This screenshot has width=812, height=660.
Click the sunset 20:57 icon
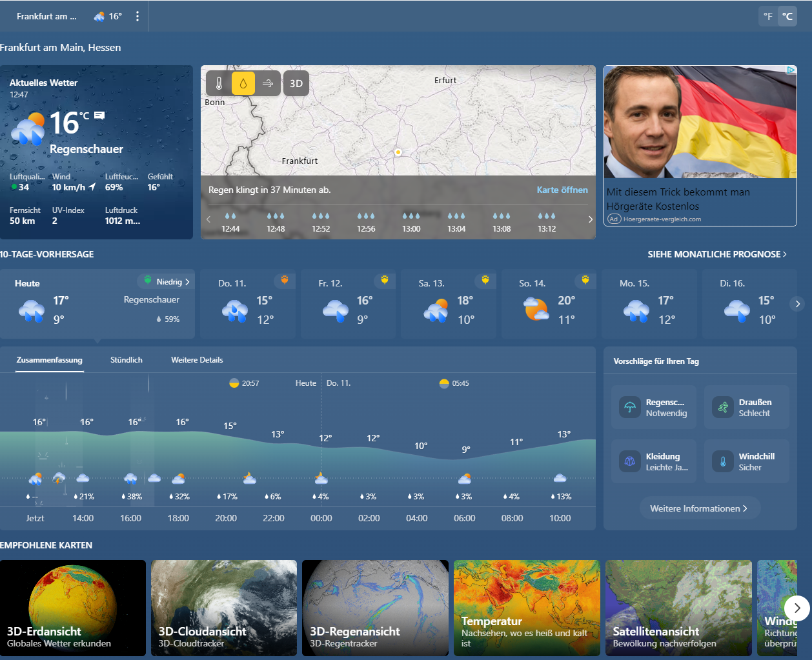tap(234, 383)
